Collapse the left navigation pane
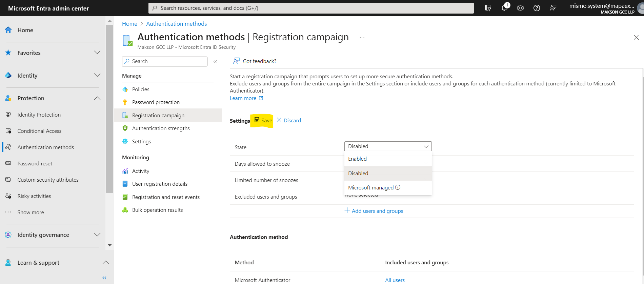 pos(104,278)
